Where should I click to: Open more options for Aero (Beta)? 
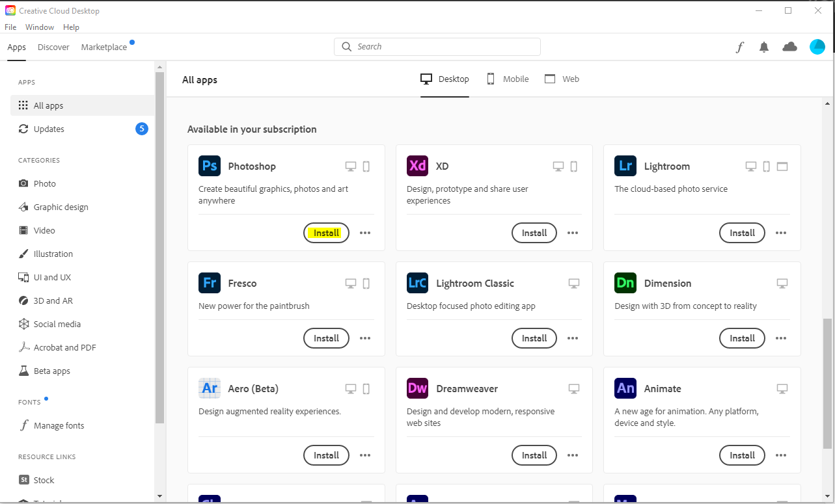click(x=365, y=455)
